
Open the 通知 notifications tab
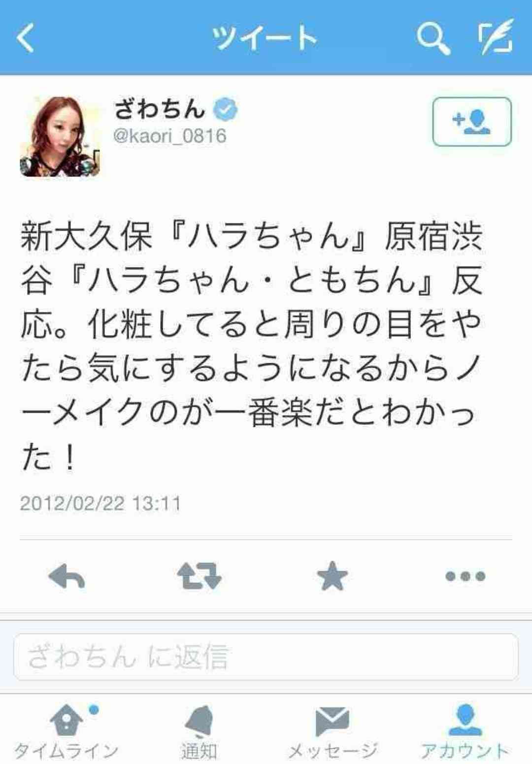(x=199, y=732)
